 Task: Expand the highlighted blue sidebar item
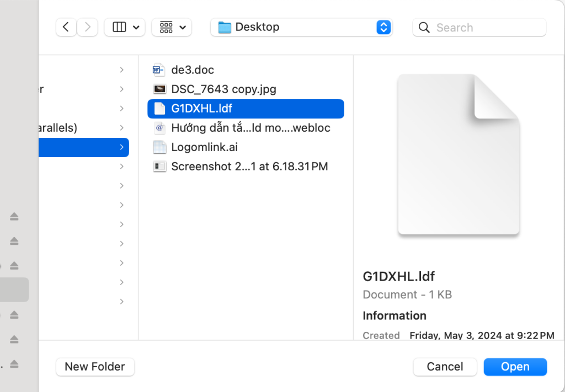click(122, 147)
